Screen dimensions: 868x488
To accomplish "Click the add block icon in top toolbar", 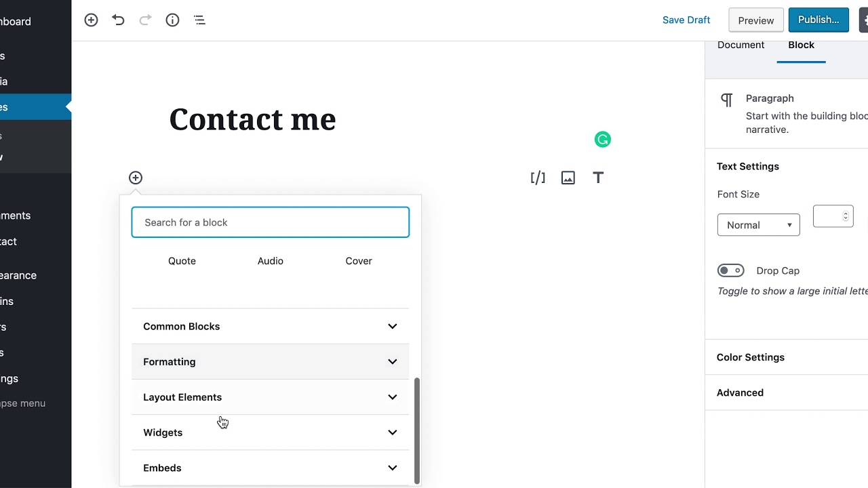I will click(x=91, y=20).
